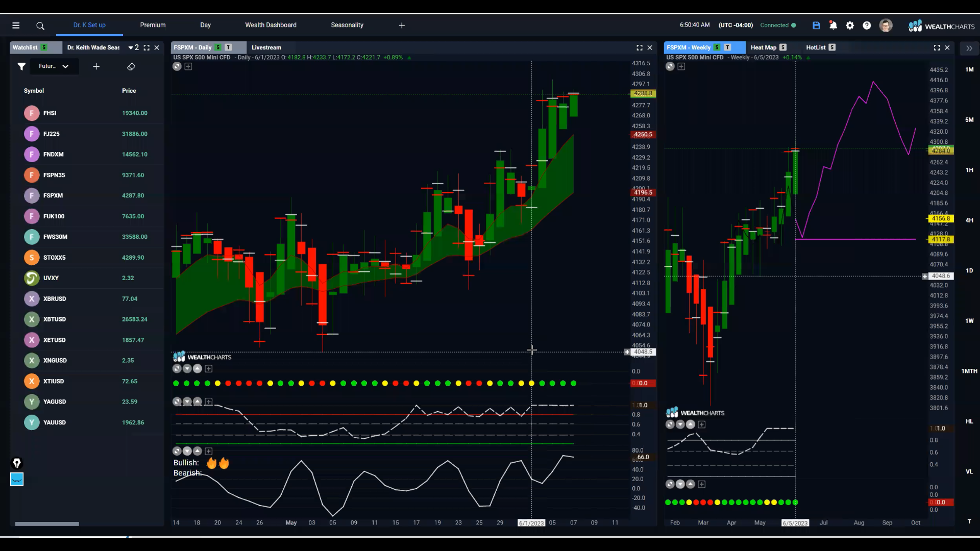Expand the watchlist tabs dropdown arrow
980x551 pixels.
point(131,47)
